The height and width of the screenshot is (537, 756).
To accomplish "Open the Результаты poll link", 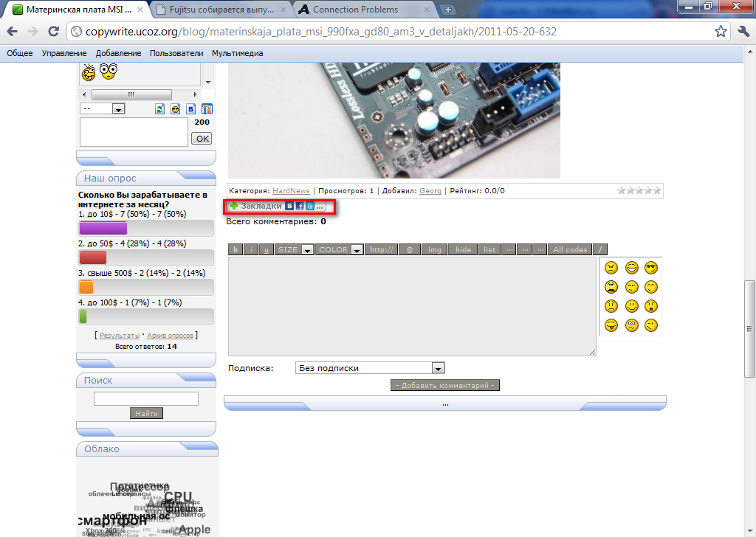I will coord(120,335).
